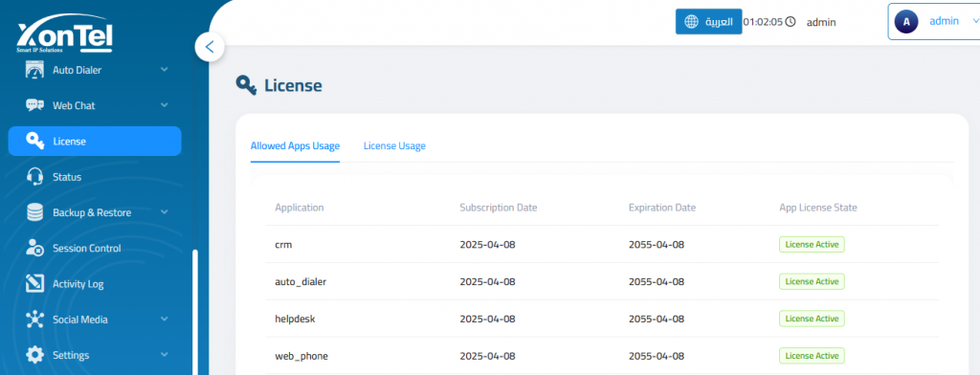The width and height of the screenshot is (980, 375).
Task: Select the Activity Log pencil icon
Action: [35, 284]
